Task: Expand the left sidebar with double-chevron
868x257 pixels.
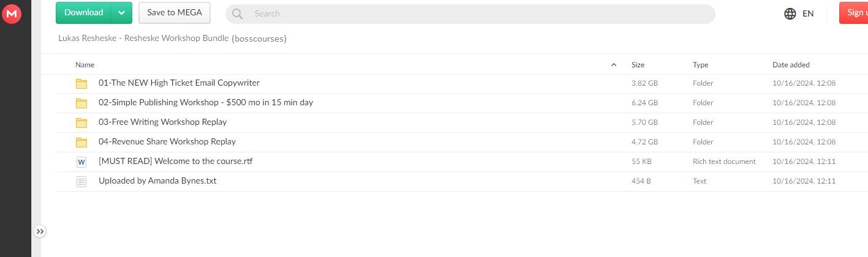Action: pos(40,231)
